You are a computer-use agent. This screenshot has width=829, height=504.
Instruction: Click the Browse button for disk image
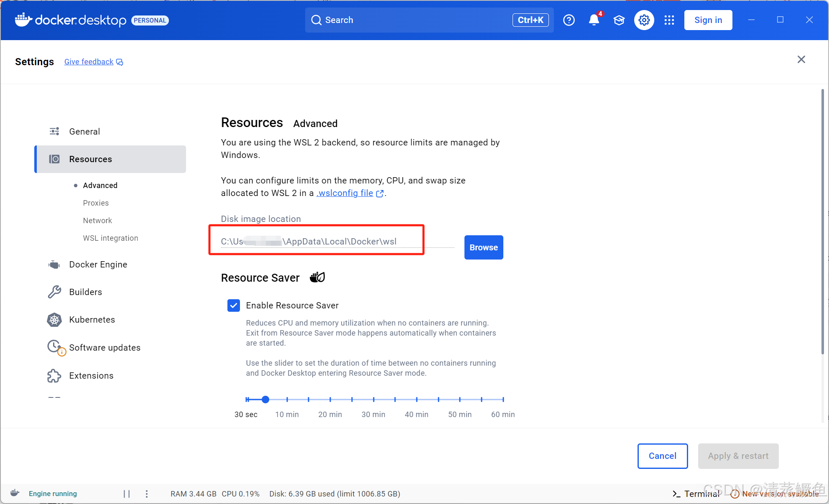[483, 247]
